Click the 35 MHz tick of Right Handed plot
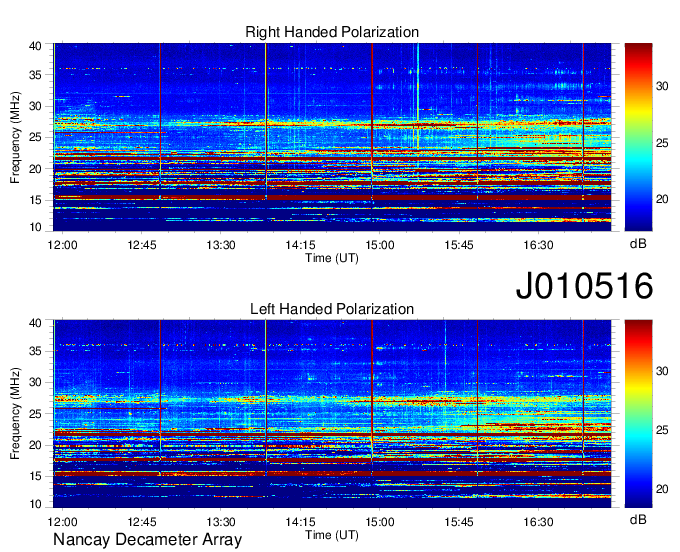The width and height of the screenshot is (680, 552). click(35, 75)
